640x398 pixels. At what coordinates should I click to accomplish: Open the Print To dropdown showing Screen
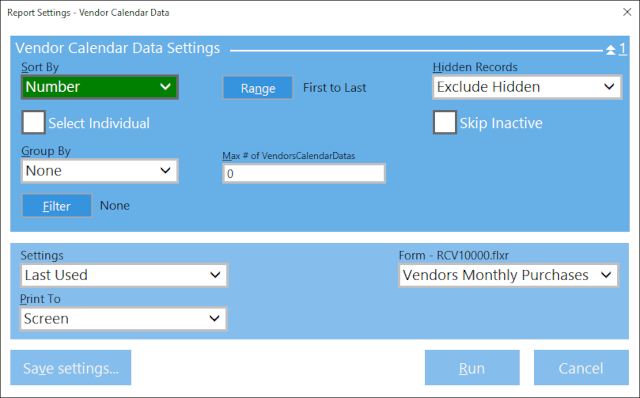(x=123, y=319)
